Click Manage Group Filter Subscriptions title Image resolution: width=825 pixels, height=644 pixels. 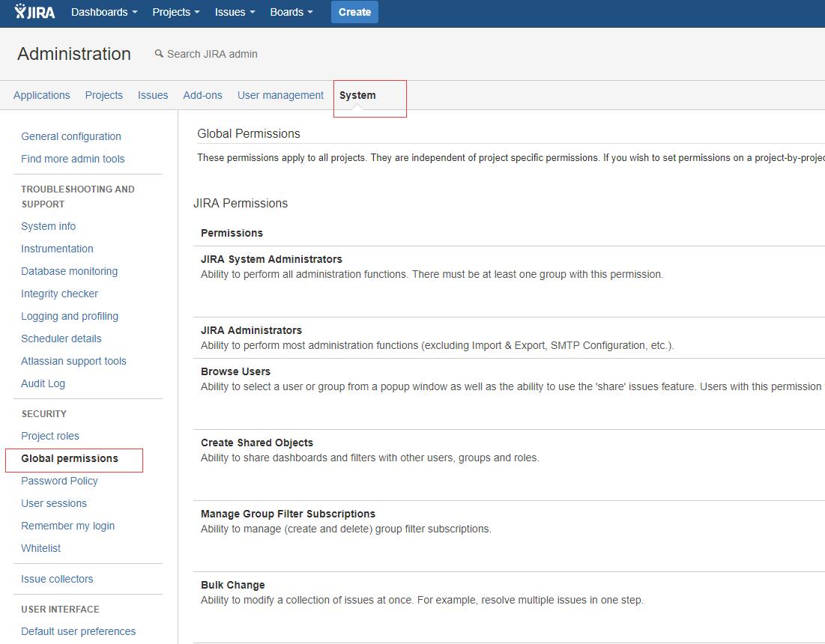tap(288, 514)
